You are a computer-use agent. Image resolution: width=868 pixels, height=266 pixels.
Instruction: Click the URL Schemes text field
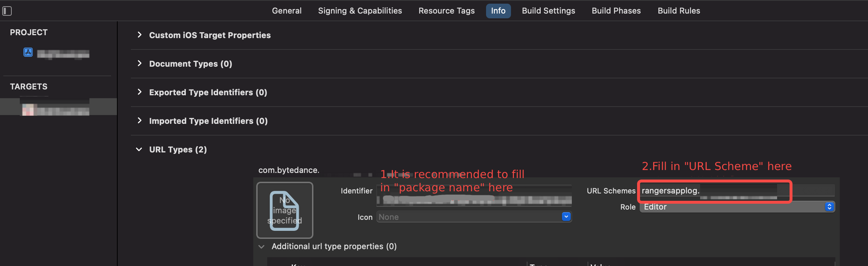coord(737,191)
